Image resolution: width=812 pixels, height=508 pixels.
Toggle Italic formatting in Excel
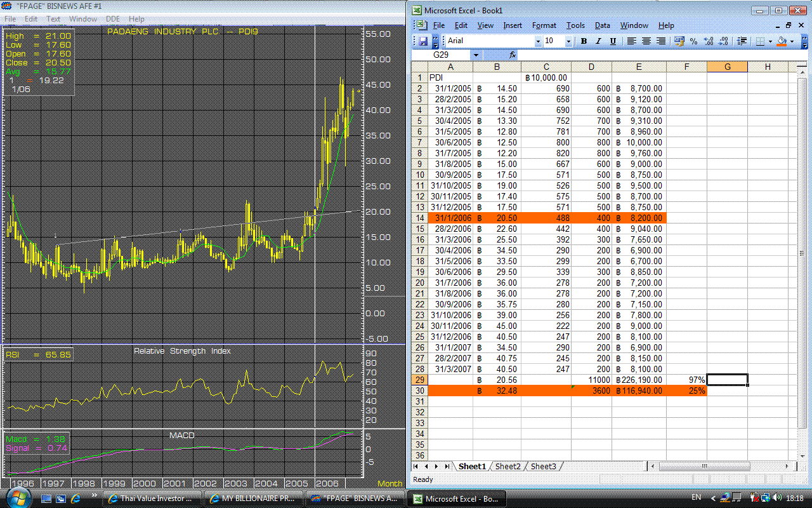(598, 41)
